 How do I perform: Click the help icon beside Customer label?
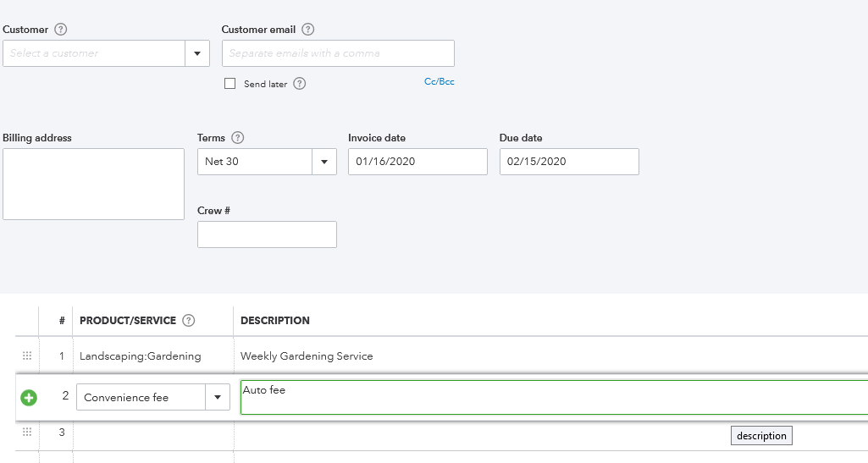(x=60, y=30)
